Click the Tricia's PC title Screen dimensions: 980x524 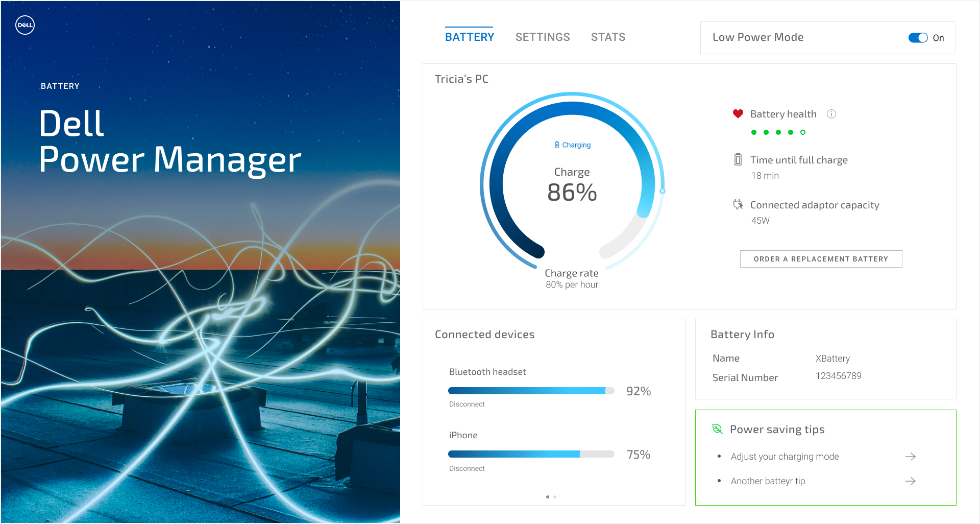pyautogui.click(x=461, y=79)
